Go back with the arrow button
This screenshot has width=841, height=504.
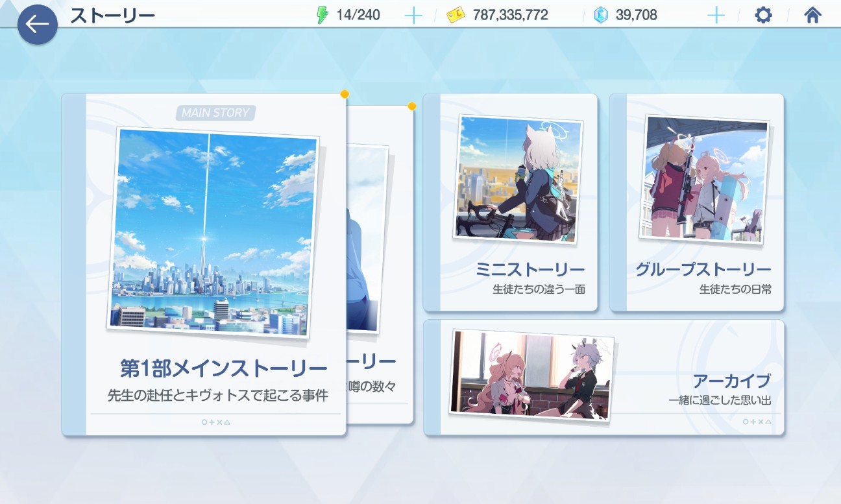(38, 25)
